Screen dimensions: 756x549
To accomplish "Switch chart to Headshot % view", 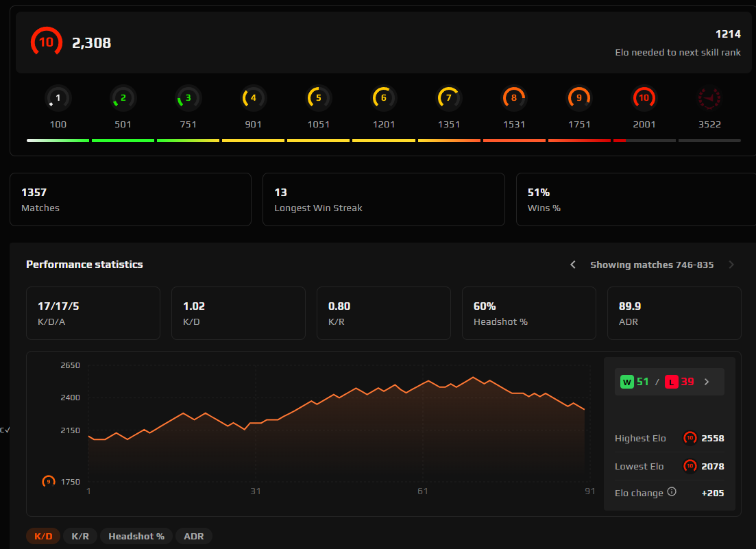I will click(x=136, y=536).
